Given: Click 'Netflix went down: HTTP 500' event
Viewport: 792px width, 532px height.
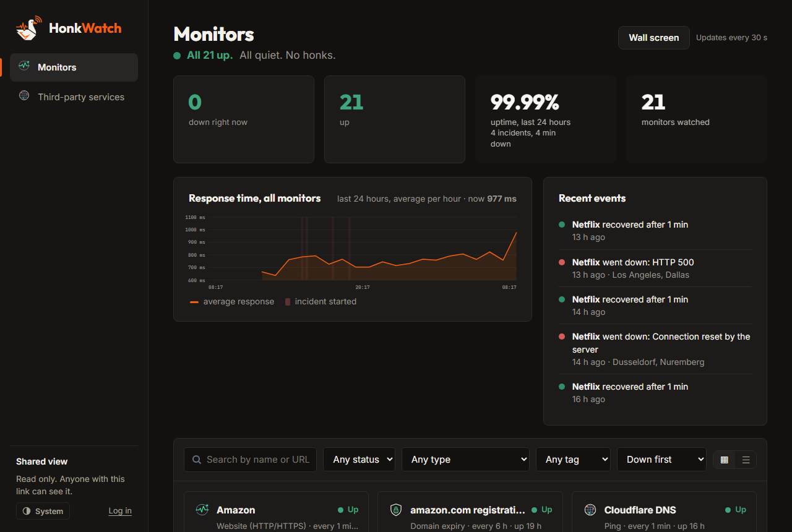Looking at the screenshot, I should pos(655,268).
